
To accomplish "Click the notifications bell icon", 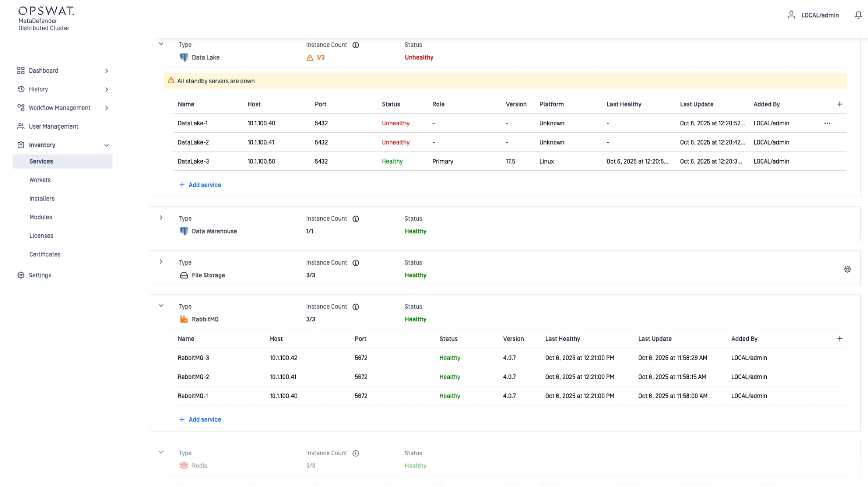I will pyautogui.click(x=858, y=15).
